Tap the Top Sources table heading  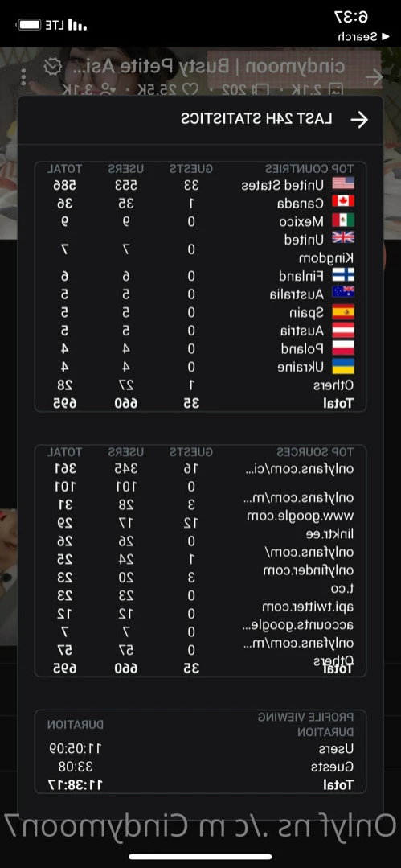[315, 452]
